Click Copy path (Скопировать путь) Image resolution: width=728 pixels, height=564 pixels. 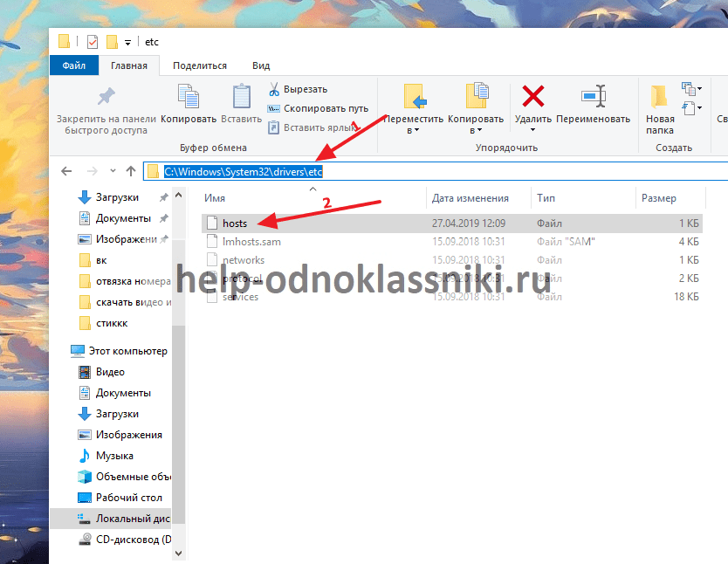[318, 108]
